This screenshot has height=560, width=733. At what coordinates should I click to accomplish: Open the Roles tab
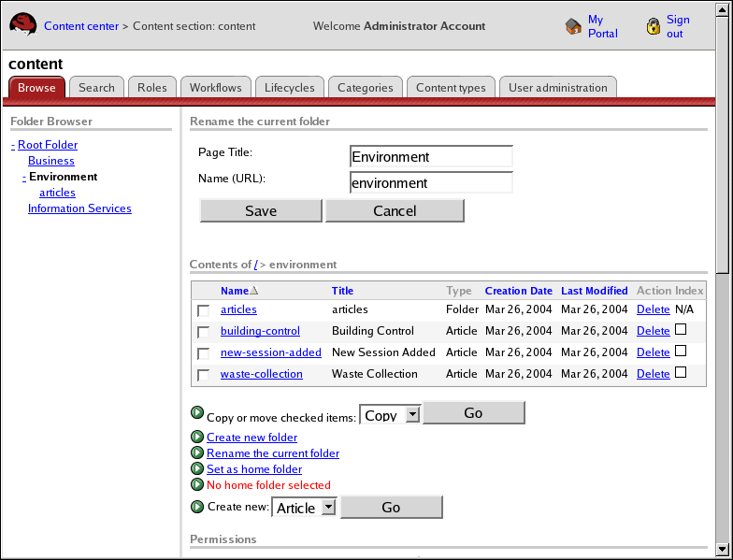[x=151, y=88]
